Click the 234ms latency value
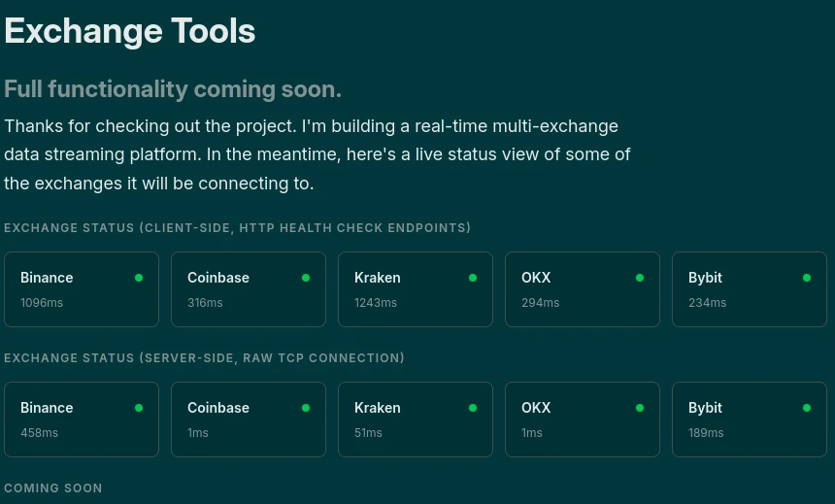 pyautogui.click(x=707, y=303)
